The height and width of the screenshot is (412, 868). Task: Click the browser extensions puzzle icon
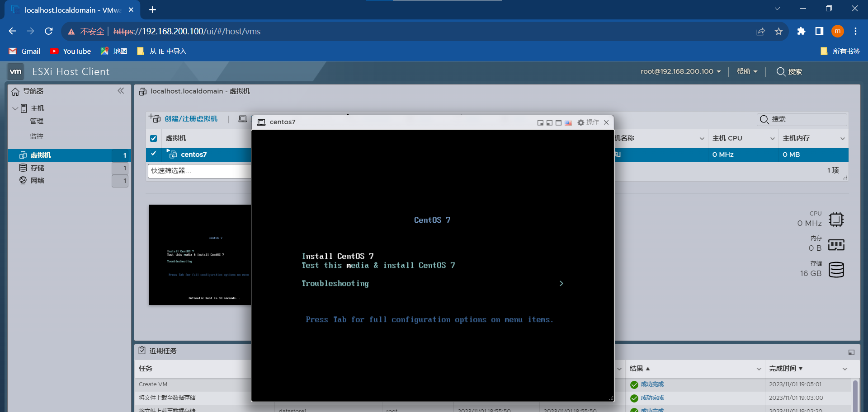[x=801, y=31]
